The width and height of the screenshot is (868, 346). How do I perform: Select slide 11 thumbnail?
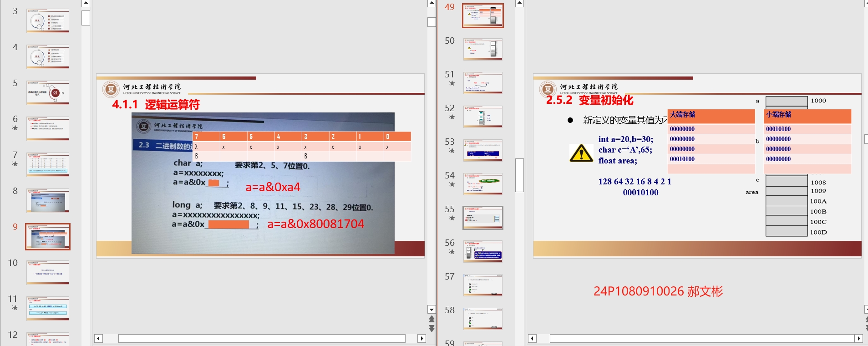tap(48, 309)
